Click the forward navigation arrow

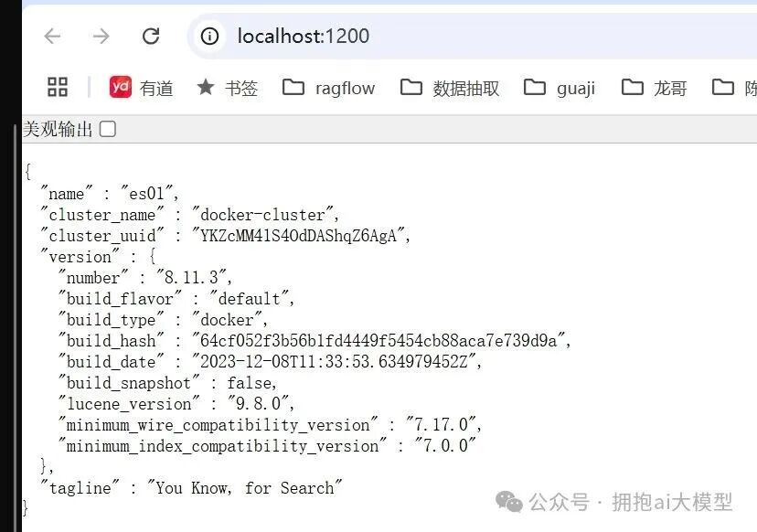pos(101,36)
